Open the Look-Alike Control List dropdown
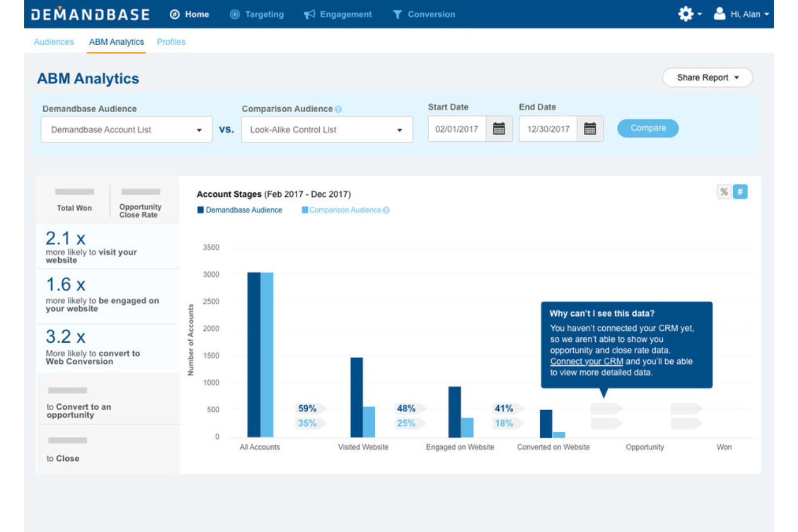798x532 pixels. (x=400, y=129)
